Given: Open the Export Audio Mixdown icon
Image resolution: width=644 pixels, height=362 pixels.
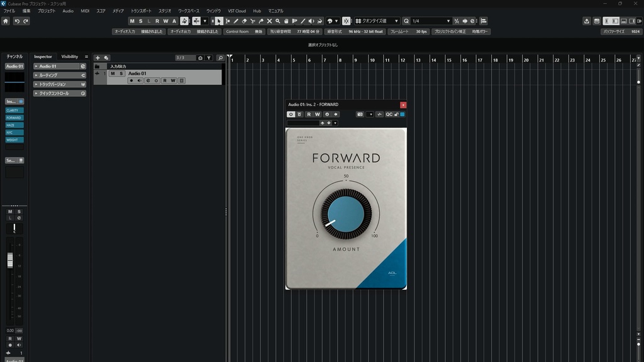Looking at the screenshot, I should pyautogui.click(x=587, y=21).
